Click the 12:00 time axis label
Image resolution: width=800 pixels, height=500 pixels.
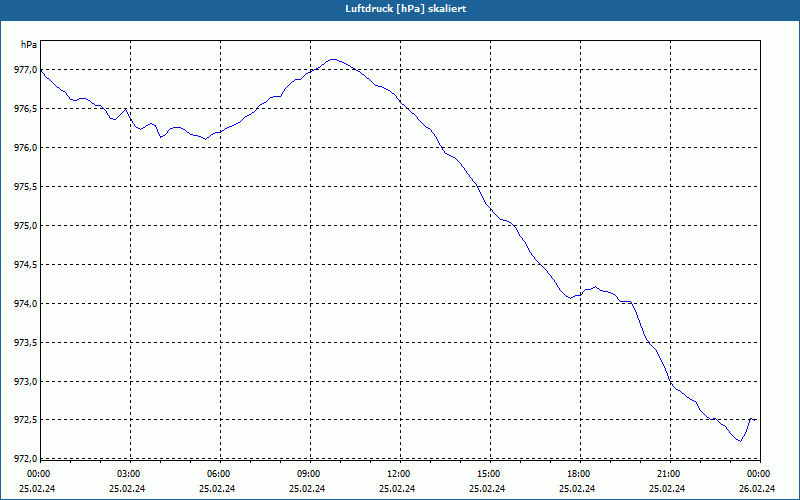click(x=400, y=473)
